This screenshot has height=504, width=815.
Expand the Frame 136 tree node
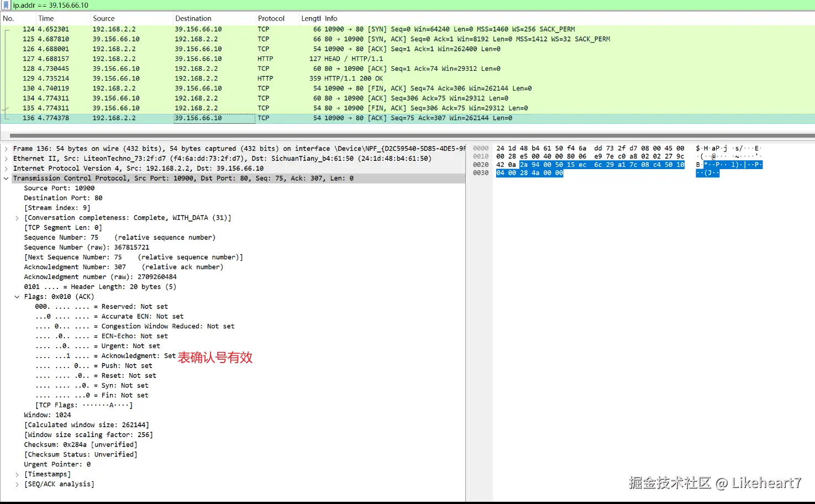tap(6, 149)
